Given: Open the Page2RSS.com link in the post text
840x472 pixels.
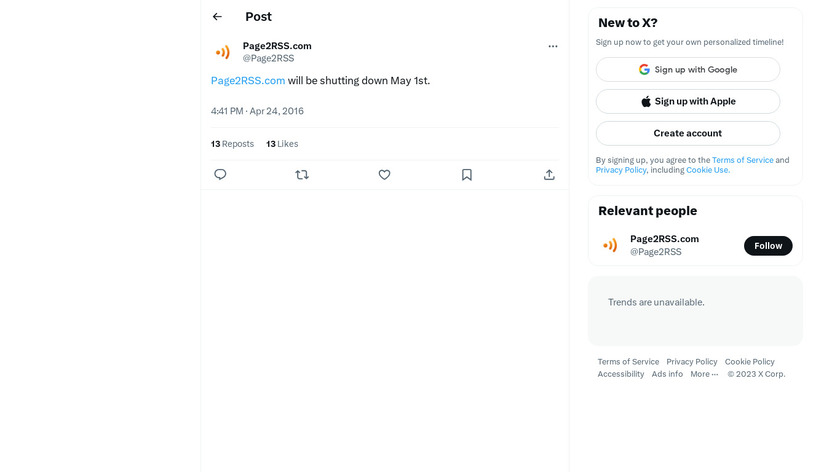Looking at the screenshot, I should (248, 81).
